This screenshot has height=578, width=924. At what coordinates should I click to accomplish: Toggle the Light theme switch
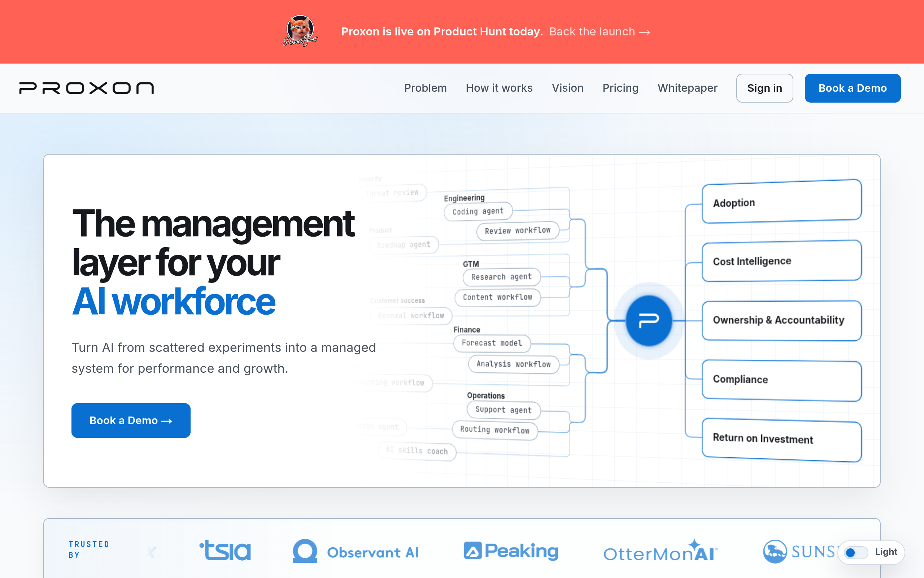click(x=856, y=552)
